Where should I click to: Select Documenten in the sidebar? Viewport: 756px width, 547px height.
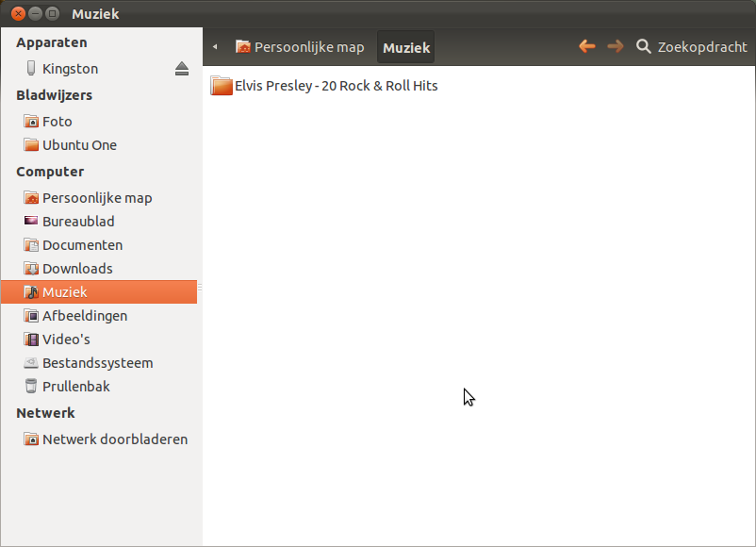pos(82,245)
